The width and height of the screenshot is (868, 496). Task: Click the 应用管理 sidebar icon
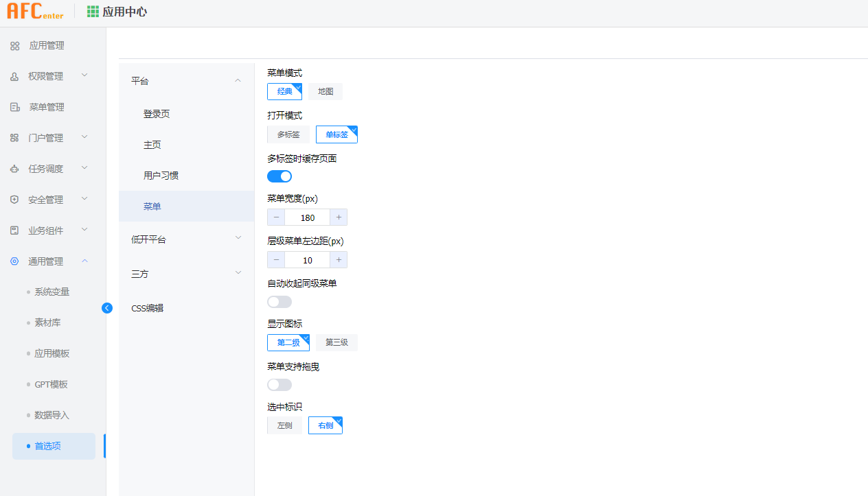pyautogui.click(x=14, y=46)
